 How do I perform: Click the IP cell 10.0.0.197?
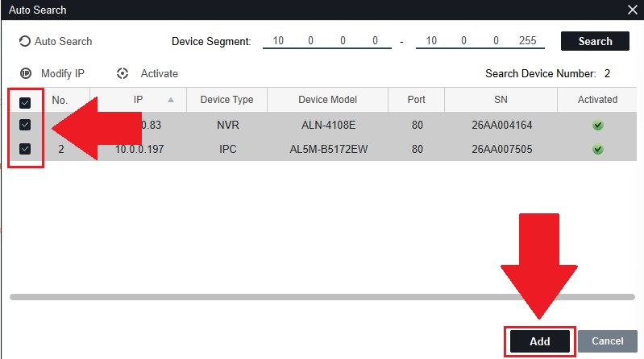pos(139,149)
